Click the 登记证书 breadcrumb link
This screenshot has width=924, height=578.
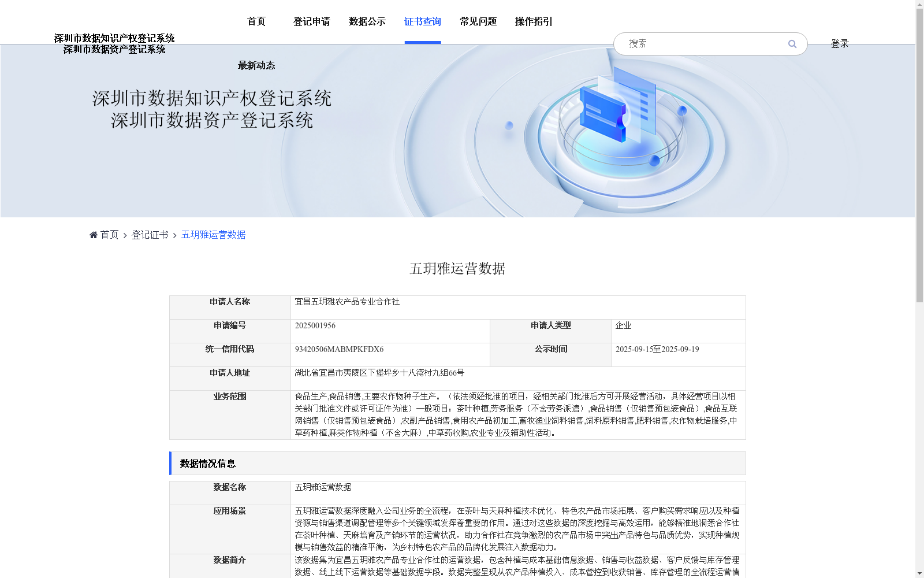pos(150,235)
